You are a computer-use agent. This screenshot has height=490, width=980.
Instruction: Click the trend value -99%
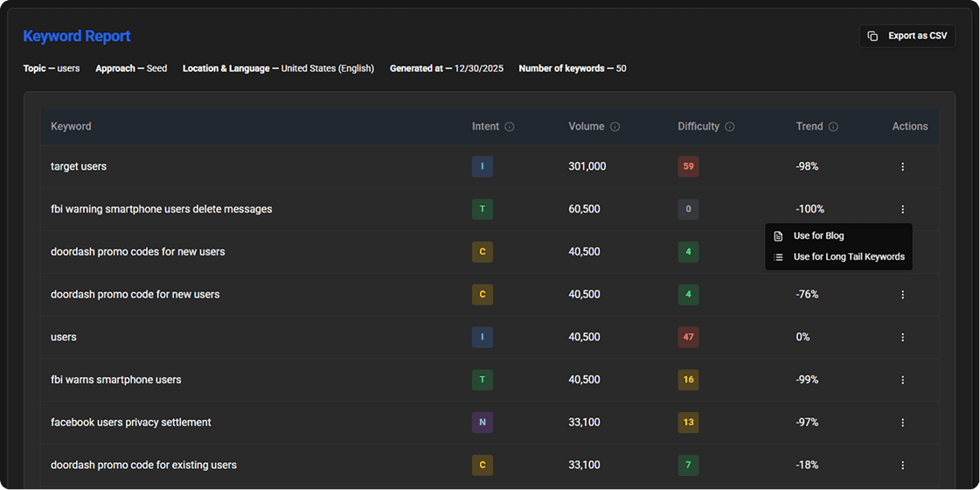[x=807, y=380]
